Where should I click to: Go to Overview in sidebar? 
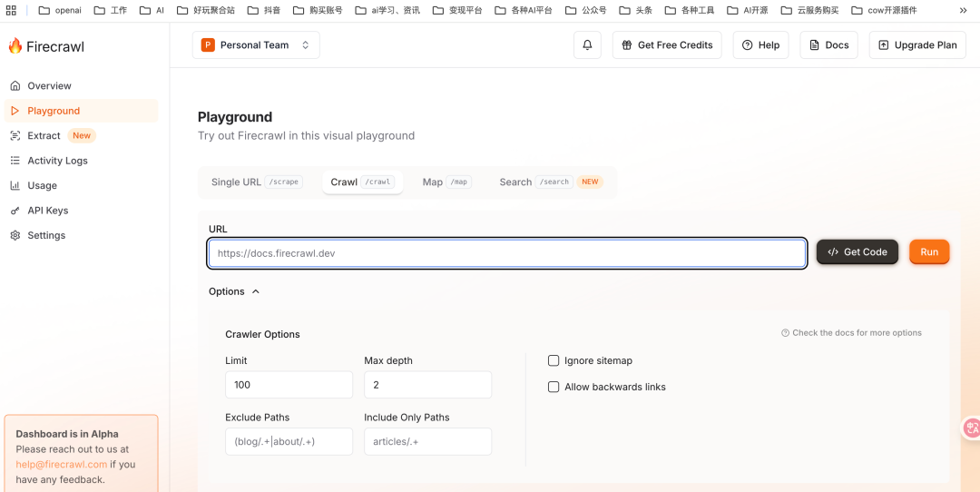tap(82, 85)
